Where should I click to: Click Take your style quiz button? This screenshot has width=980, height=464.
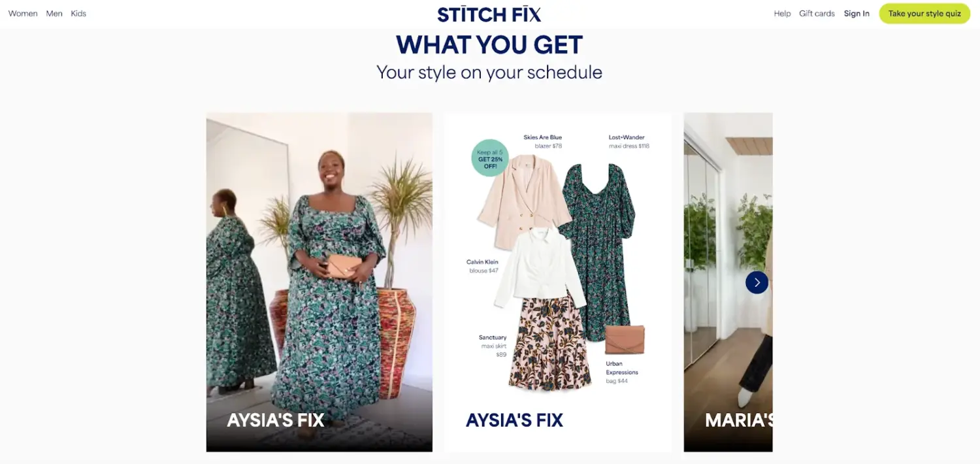[x=924, y=14]
